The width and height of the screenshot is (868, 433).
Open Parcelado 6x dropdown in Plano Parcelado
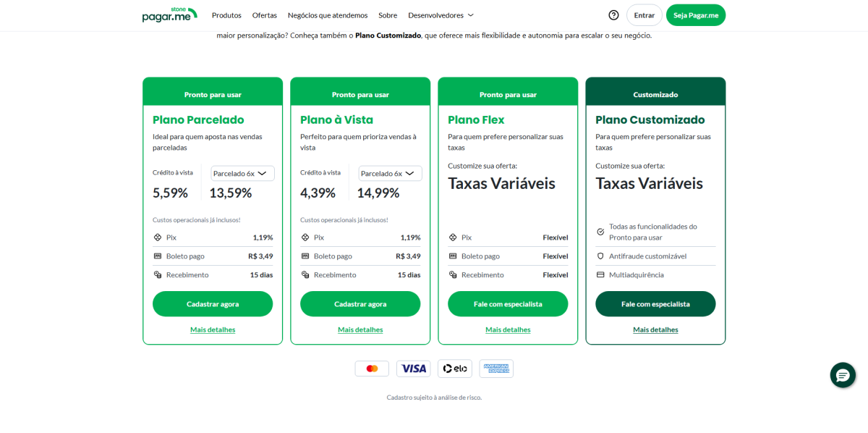[242, 174]
